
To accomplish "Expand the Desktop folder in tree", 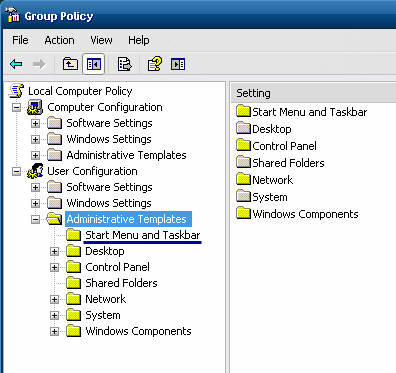I will click(x=54, y=251).
